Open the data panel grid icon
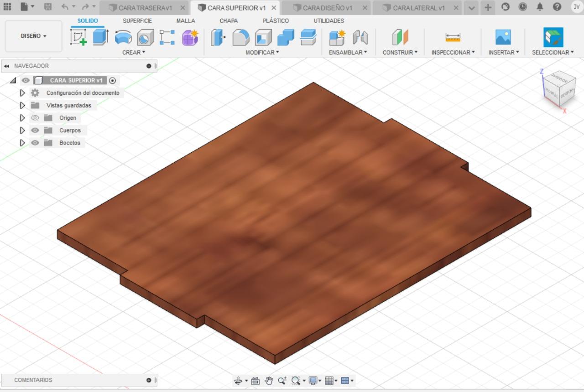The width and height of the screenshot is (584, 392). click(7, 7)
